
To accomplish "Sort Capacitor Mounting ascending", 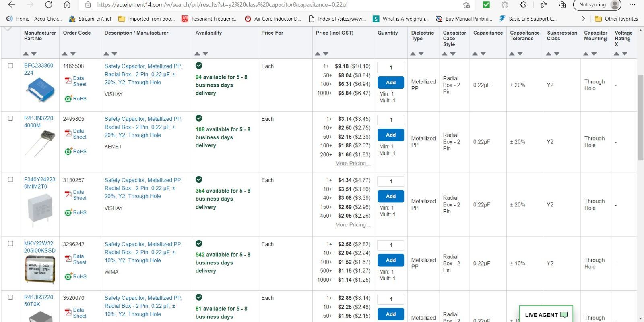I will click(x=586, y=54).
